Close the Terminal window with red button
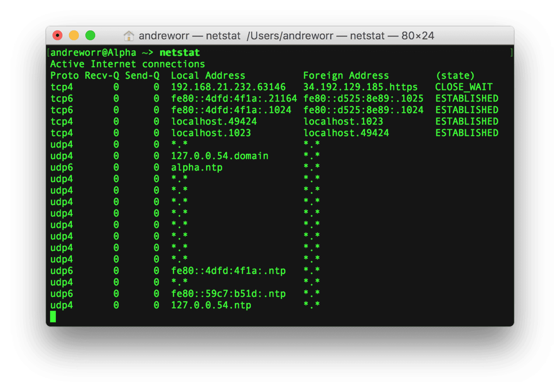 (x=57, y=35)
